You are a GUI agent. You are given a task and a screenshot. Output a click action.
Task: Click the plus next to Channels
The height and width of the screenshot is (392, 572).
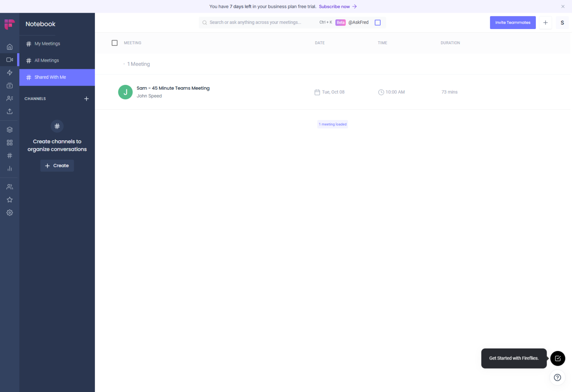tap(86, 99)
